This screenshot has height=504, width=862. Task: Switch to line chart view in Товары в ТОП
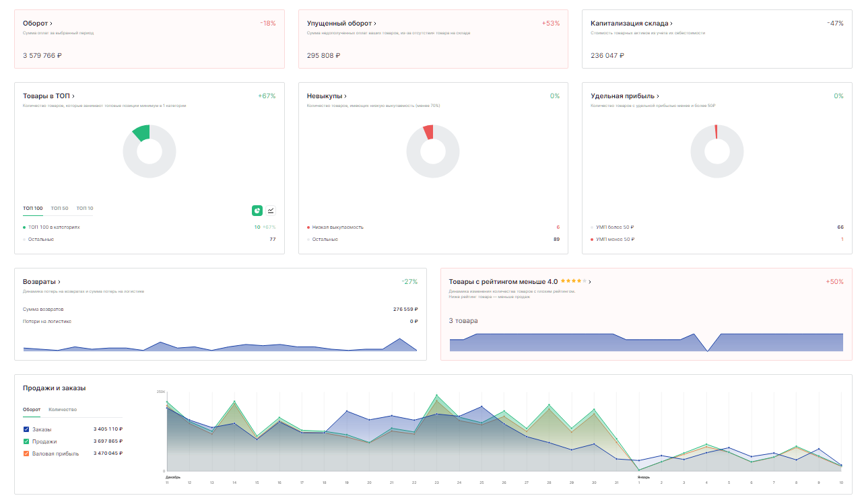pos(271,211)
